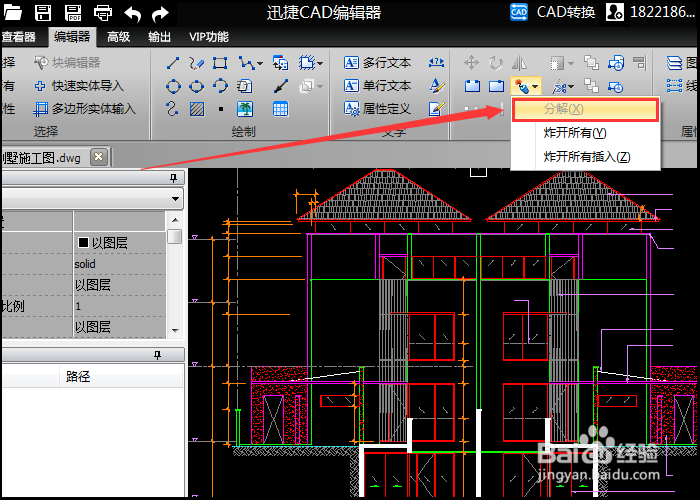Click black 以图层 color swatch

83,242
